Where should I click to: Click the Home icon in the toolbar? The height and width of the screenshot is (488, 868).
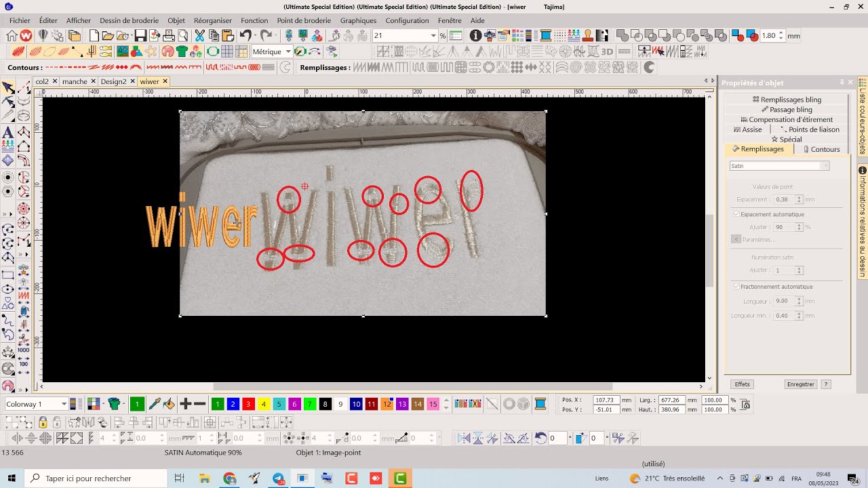click(12, 36)
